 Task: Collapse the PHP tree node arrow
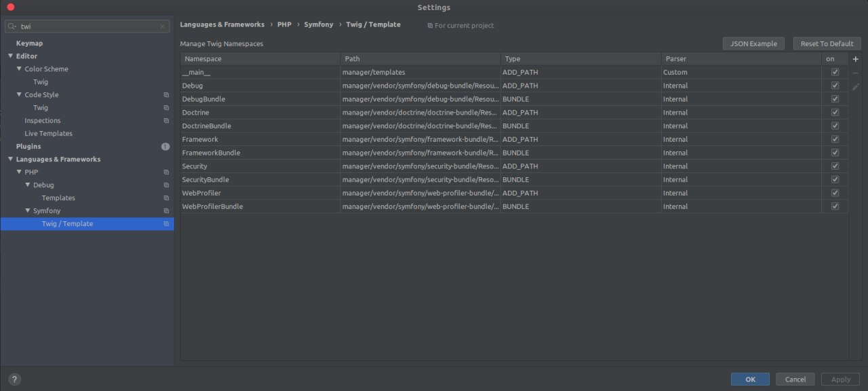click(x=19, y=172)
